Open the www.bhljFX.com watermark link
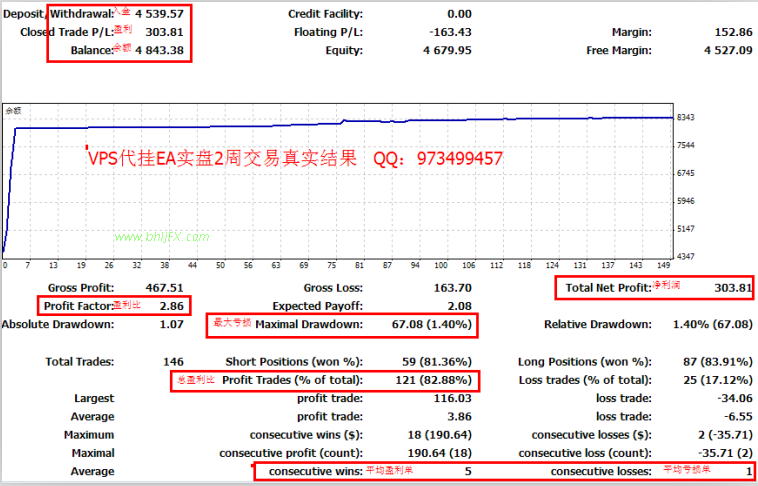The width and height of the screenshot is (758, 486). [x=162, y=237]
